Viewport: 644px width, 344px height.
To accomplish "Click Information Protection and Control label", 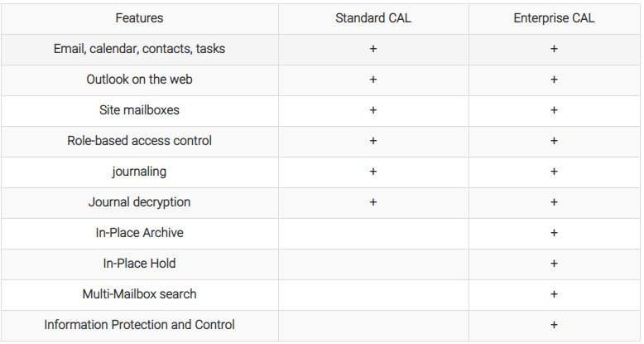I will 139,325.
